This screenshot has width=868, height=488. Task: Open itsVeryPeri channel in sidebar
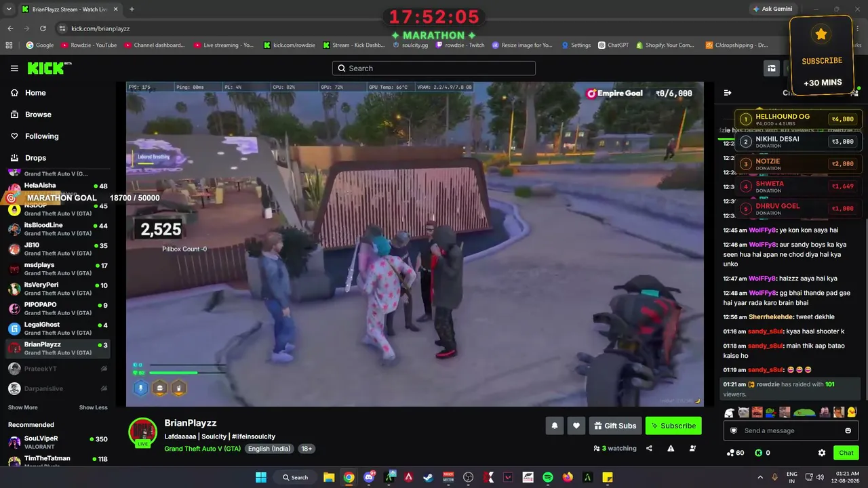(58, 289)
